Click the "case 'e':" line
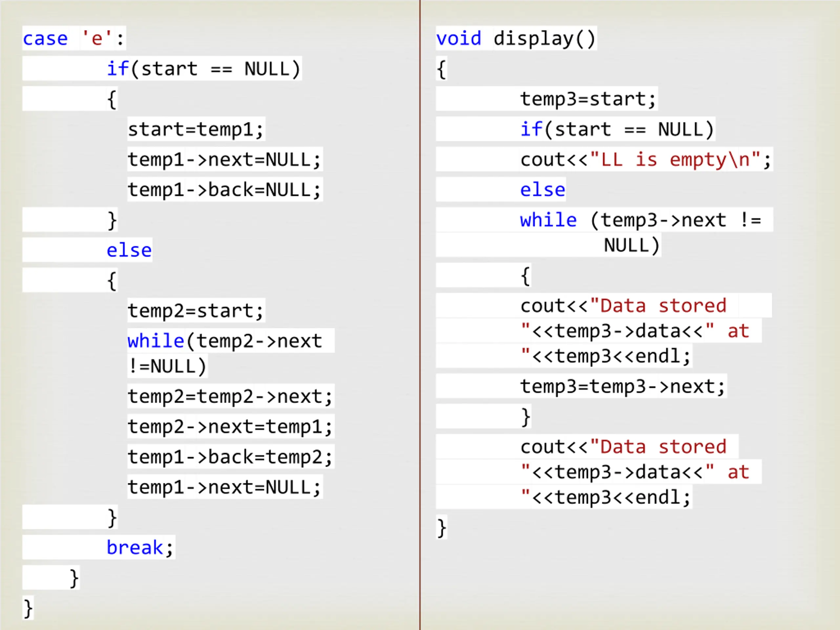The height and width of the screenshot is (630, 840). click(x=74, y=38)
